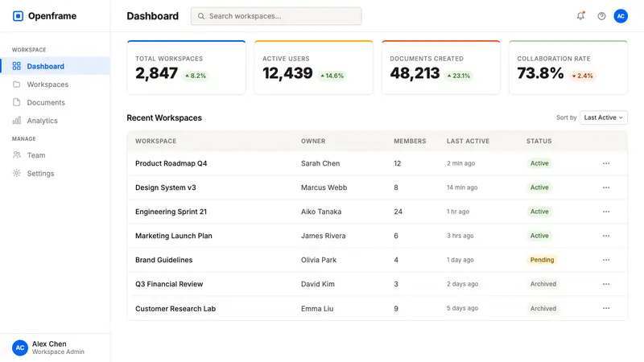Click the Team people icon
Screen dimensions: 644x362
(x=16, y=154)
